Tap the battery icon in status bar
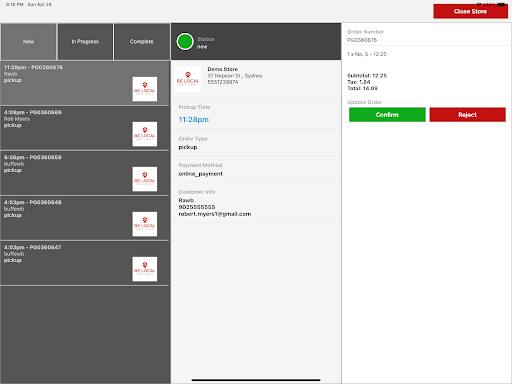Image resolution: width=512 pixels, height=384 pixels. (501, 4)
